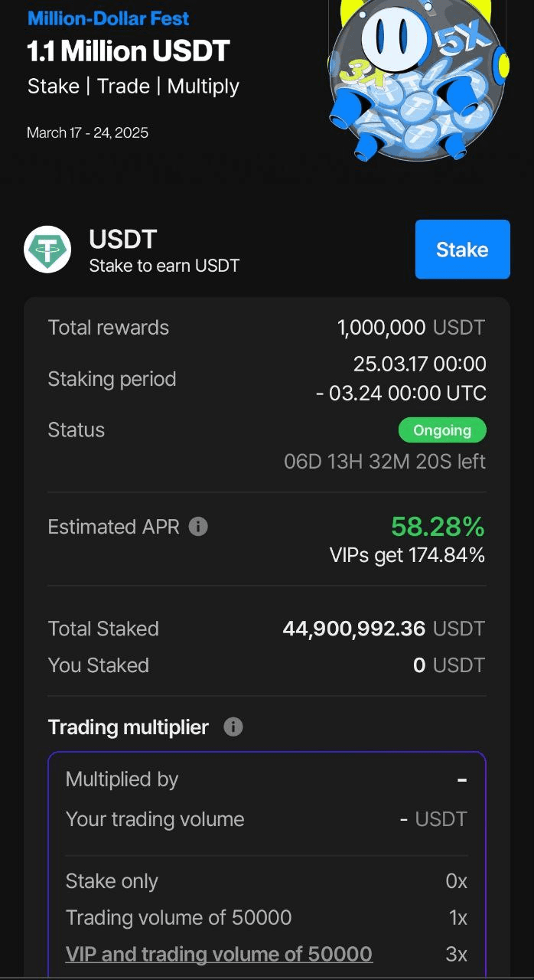Click the Stake to earn USDT subtitle
534x980 pixels.
[x=164, y=266]
